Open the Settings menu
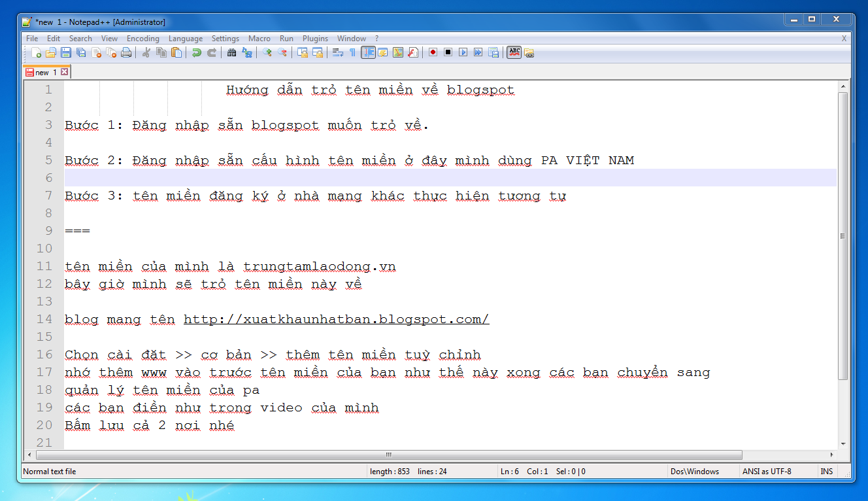Image resolution: width=868 pixels, height=501 pixels. click(x=225, y=39)
